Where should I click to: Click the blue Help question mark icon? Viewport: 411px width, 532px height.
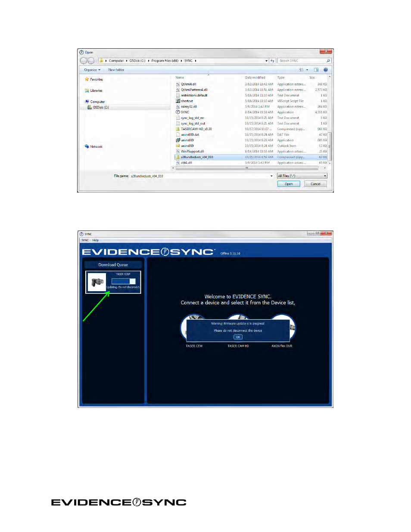(326, 70)
